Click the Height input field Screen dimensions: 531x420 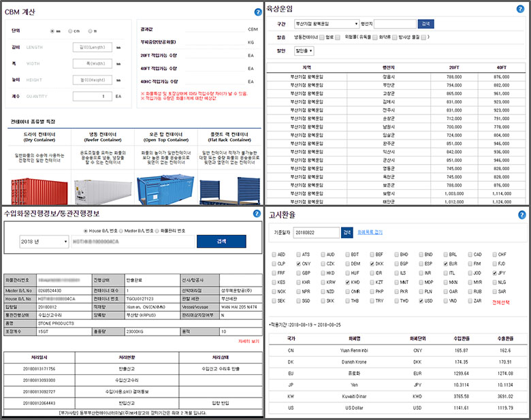click(92, 80)
